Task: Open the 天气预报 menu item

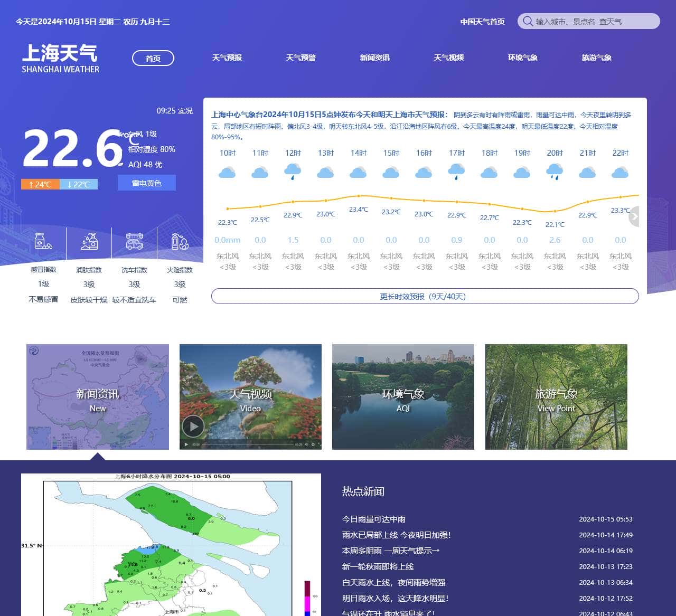Action: 227,58
